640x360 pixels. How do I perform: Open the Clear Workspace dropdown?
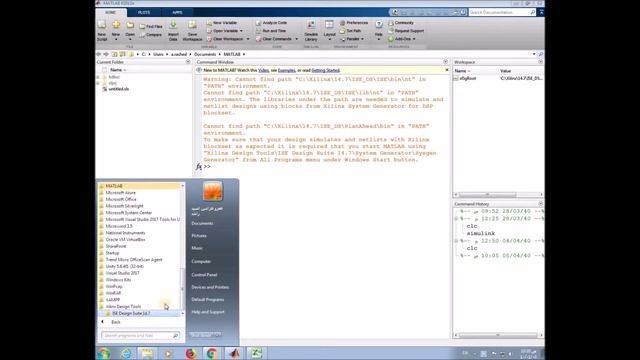(x=248, y=39)
